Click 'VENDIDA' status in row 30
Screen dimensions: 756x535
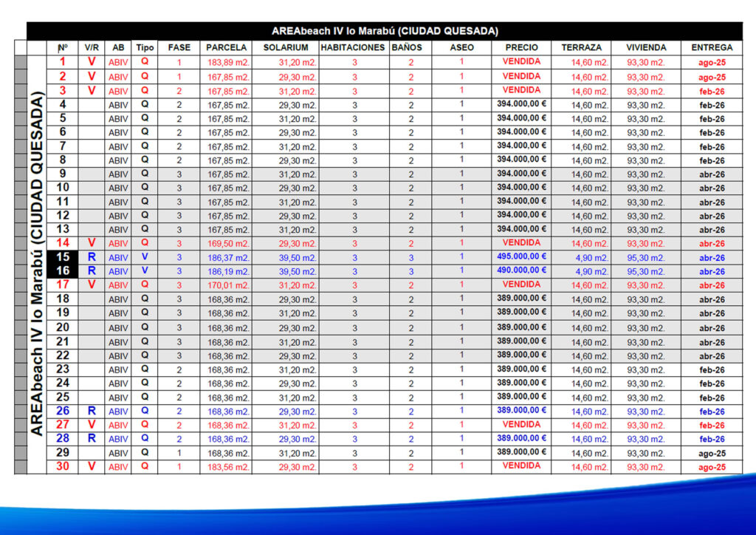521,466
